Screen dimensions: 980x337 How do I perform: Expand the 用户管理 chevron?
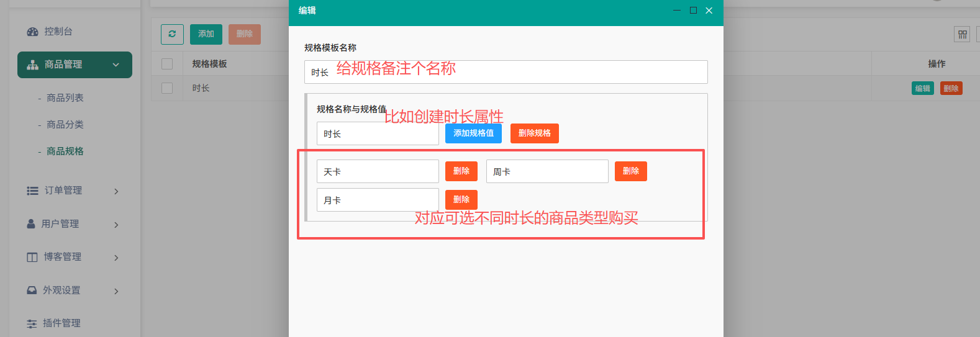click(x=116, y=225)
